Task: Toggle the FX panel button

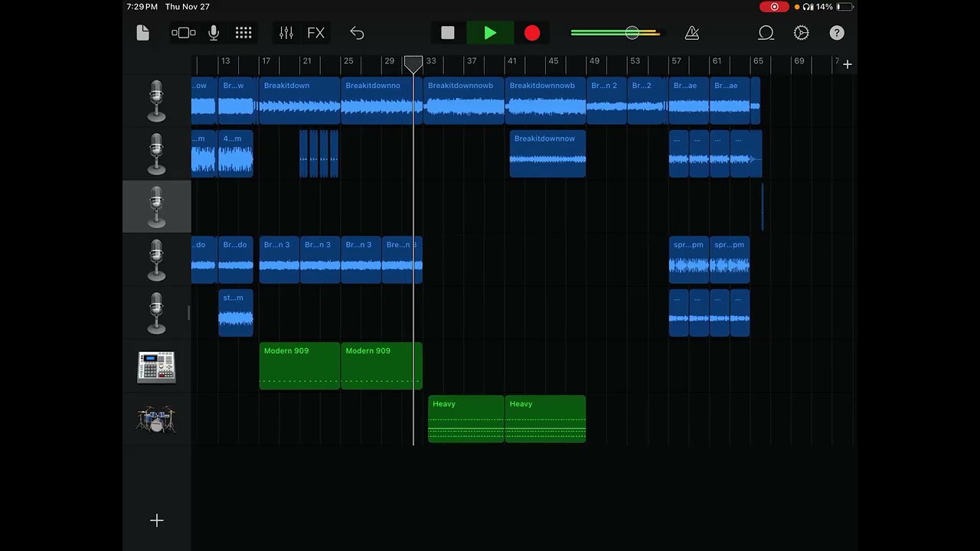Action: (316, 33)
